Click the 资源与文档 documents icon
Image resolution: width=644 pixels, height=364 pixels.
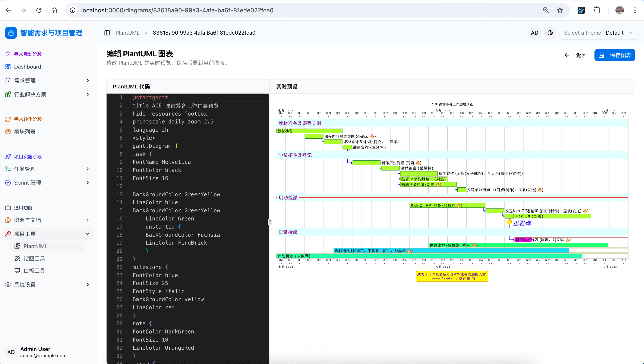pyautogui.click(x=8, y=220)
